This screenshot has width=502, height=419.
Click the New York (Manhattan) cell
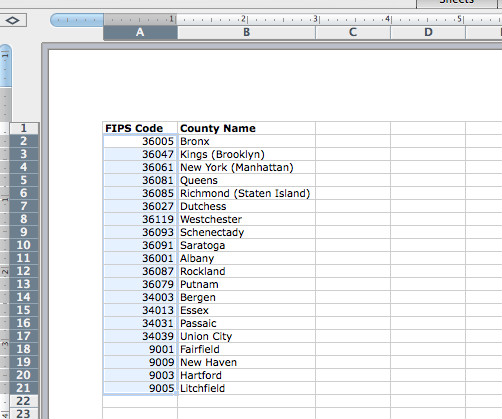[246, 167]
